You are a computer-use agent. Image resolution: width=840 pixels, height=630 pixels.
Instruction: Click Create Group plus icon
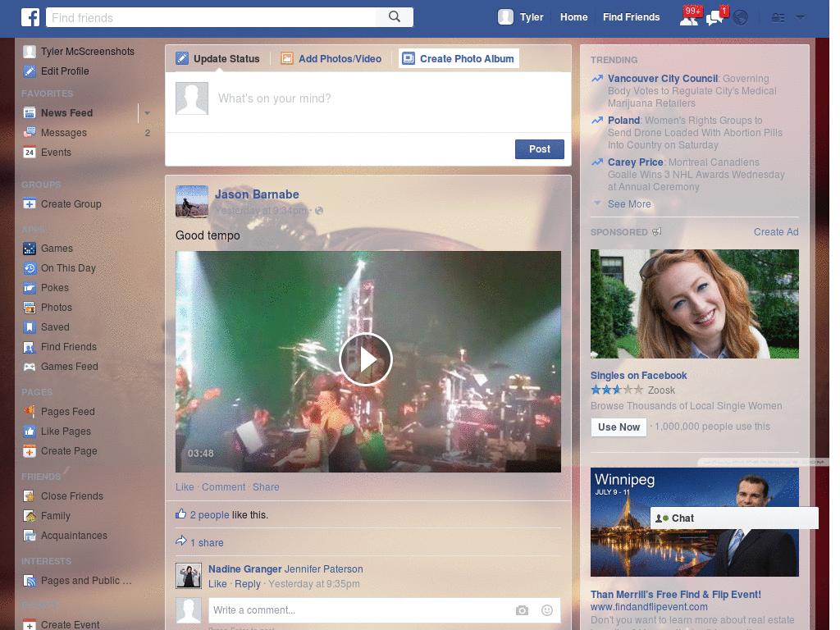(30, 204)
